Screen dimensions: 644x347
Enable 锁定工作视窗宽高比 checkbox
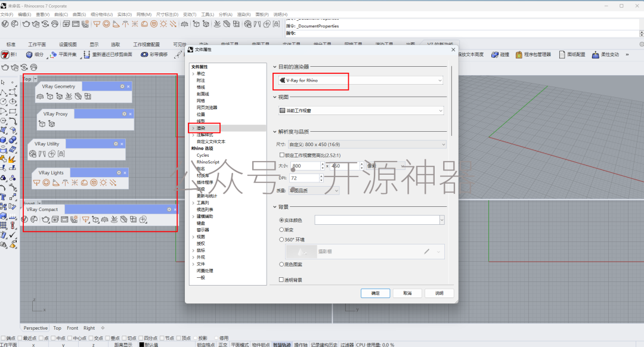tap(281, 155)
